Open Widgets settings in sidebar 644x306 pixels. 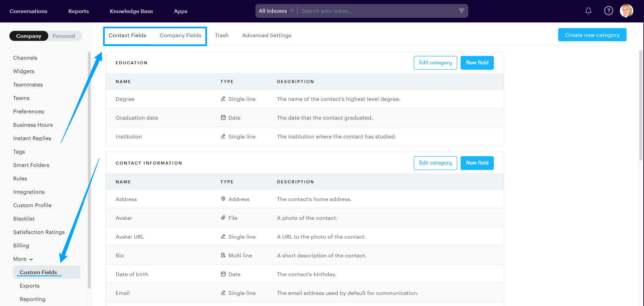click(x=24, y=71)
